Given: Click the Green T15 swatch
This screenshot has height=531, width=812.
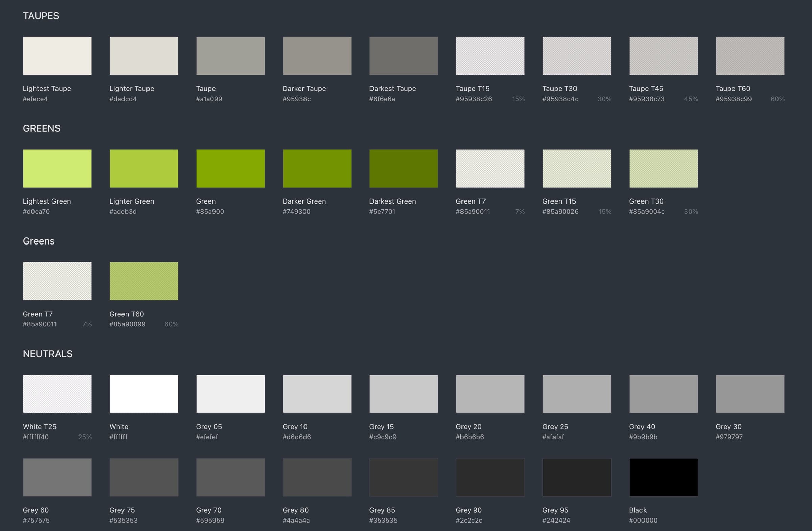Looking at the screenshot, I should (577, 168).
